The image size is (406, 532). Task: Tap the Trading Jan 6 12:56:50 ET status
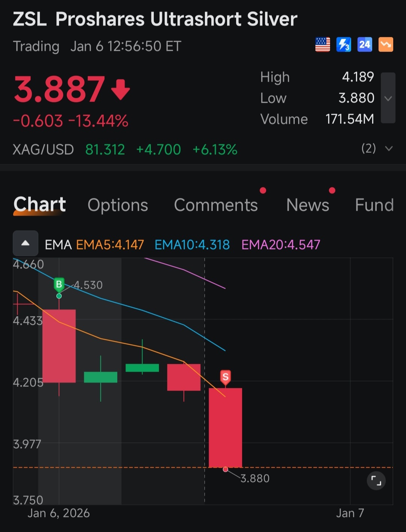[97, 46]
